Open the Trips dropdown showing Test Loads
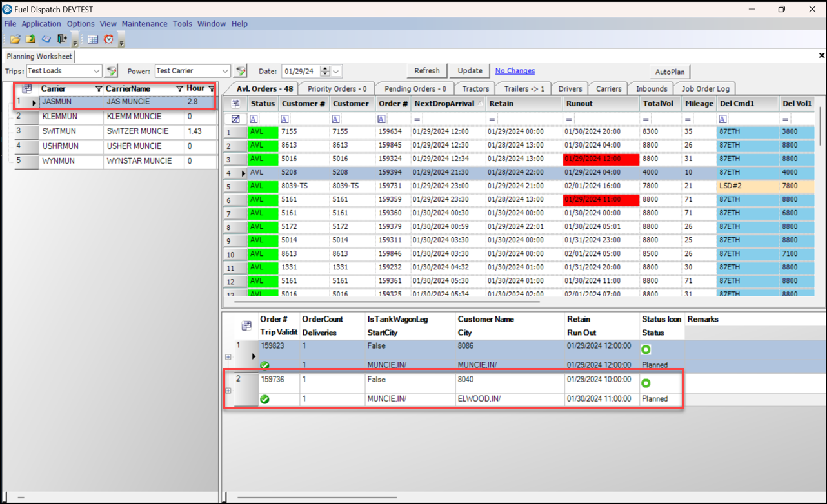Image resolution: width=827 pixels, height=504 pixels. click(96, 71)
